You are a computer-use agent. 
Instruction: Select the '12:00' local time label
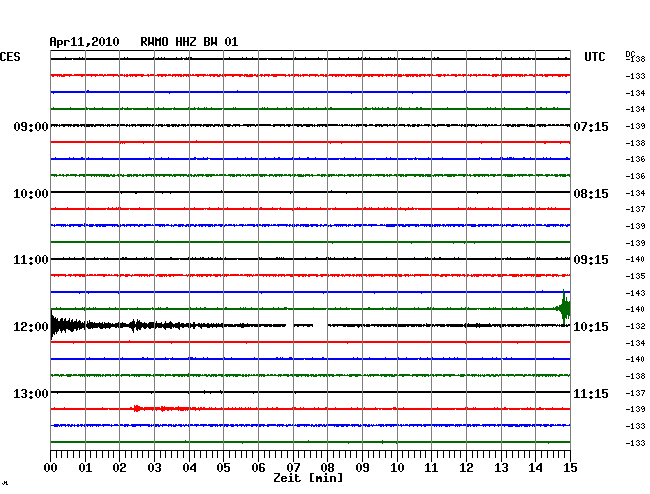pos(31,327)
